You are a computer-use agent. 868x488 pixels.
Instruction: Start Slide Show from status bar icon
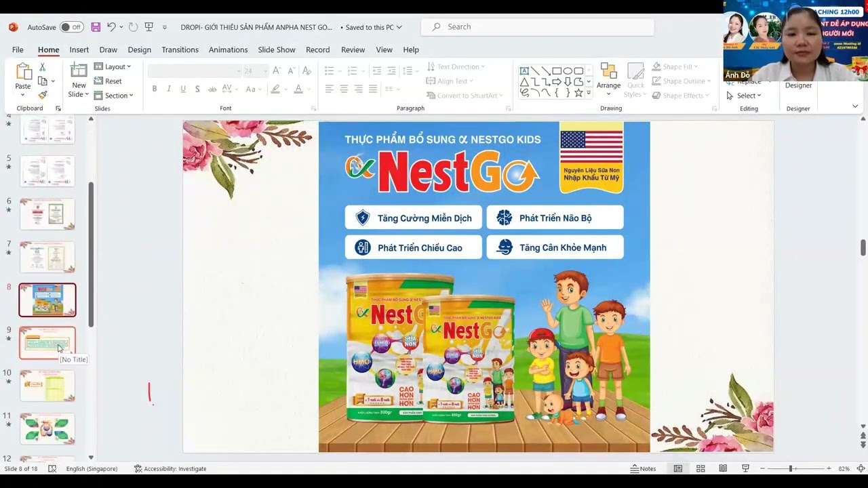point(745,468)
